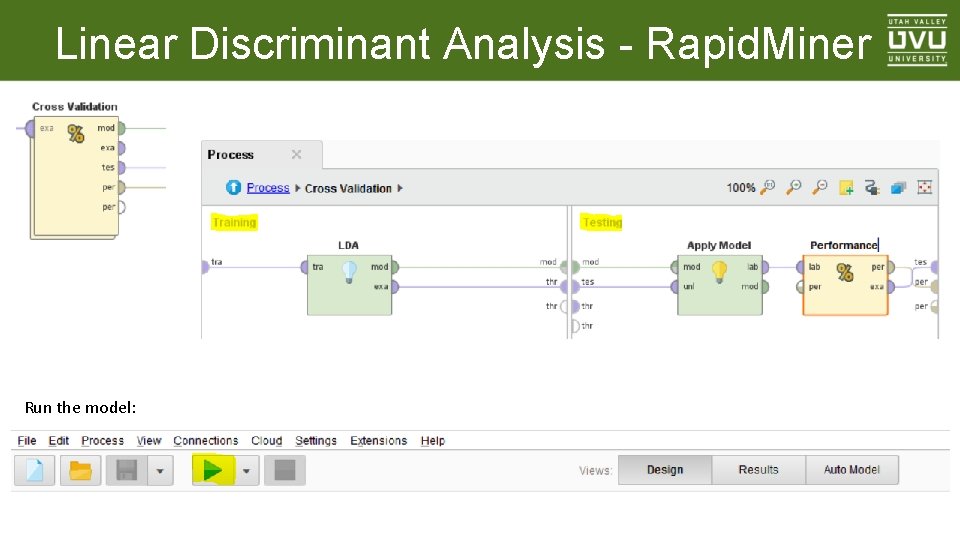960x540 pixels.
Task: Click the Apply Model operator title
Action: click(x=719, y=245)
